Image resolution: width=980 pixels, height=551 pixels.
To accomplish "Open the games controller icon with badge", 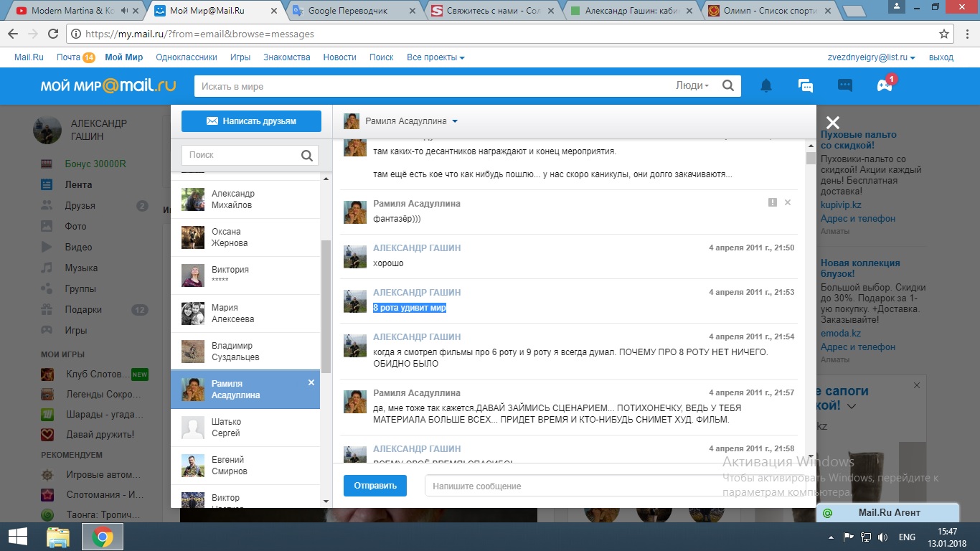I will (885, 85).
